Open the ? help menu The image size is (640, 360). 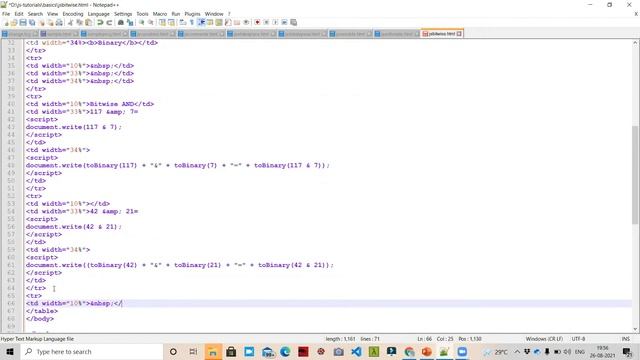pyautogui.click(x=229, y=14)
